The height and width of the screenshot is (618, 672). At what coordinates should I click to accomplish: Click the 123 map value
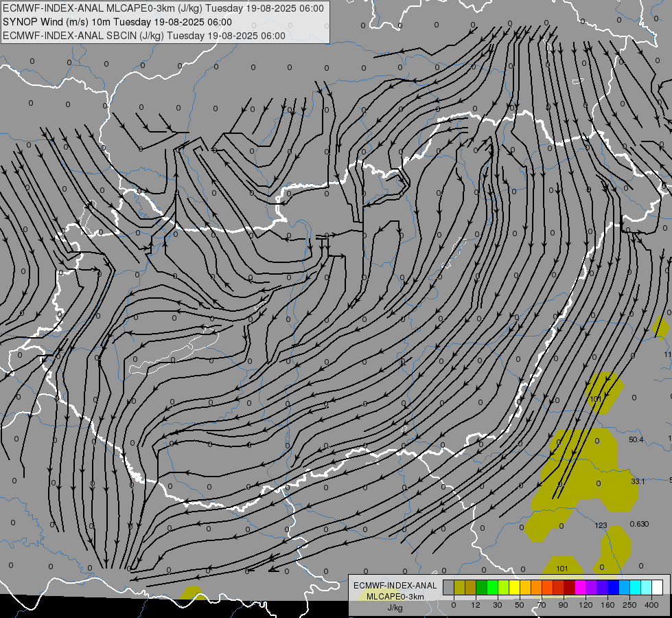[x=601, y=525]
